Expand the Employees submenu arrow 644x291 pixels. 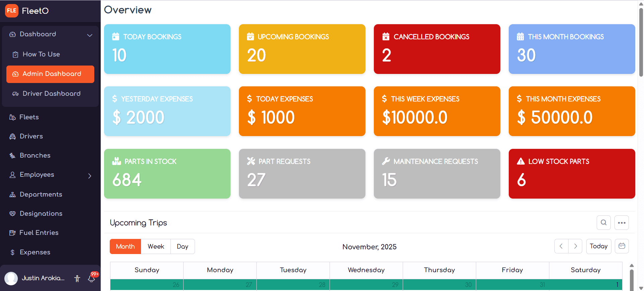(90, 176)
